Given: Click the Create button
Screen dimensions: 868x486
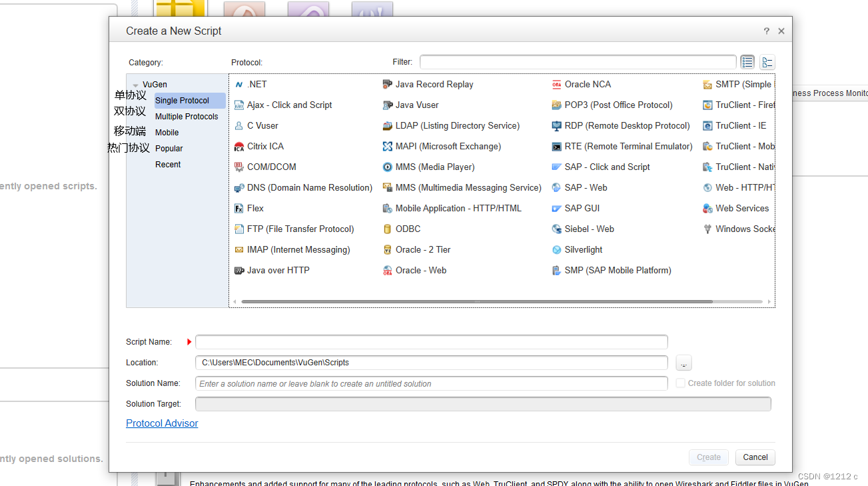Looking at the screenshot, I should tap(709, 457).
